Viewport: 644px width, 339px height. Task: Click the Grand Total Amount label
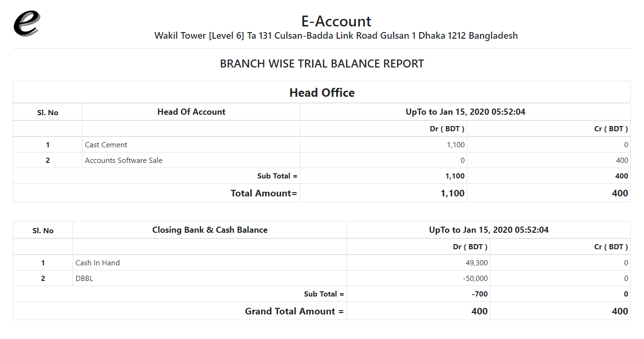(294, 311)
